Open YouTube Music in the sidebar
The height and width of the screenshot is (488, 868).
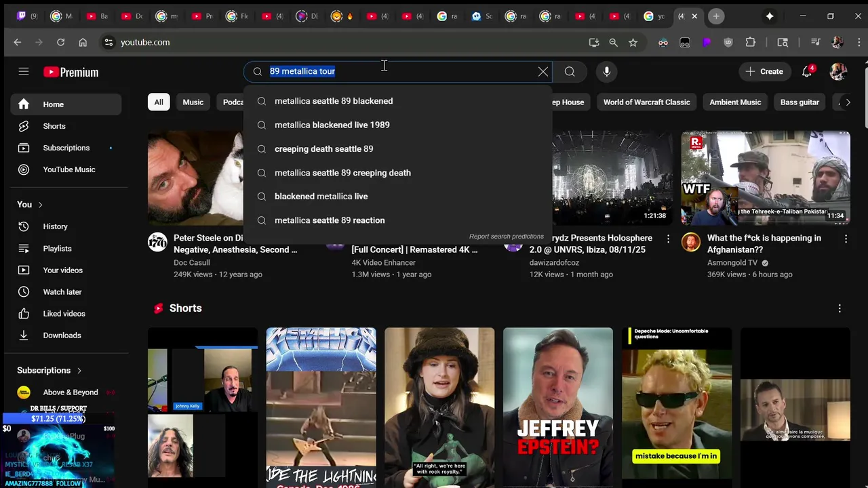coord(66,169)
